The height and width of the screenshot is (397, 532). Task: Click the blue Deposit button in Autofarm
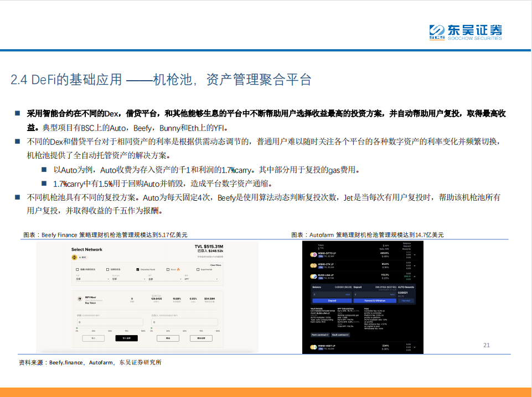click(x=332, y=301)
